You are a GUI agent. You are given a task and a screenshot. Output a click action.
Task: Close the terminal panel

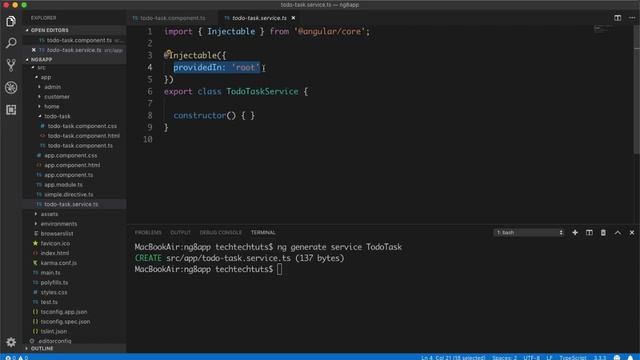(632, 232)
